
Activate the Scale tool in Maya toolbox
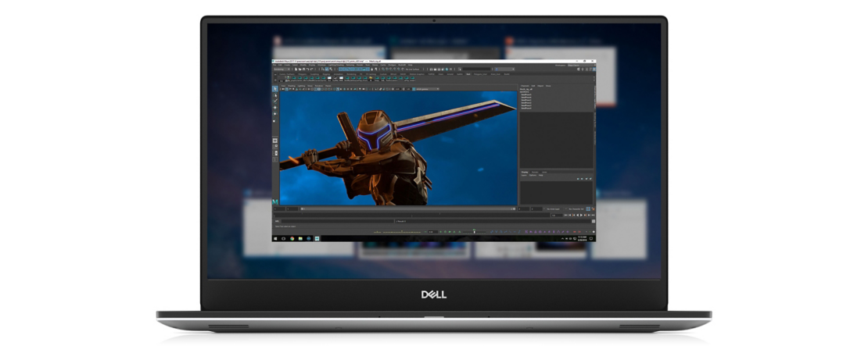274,121
